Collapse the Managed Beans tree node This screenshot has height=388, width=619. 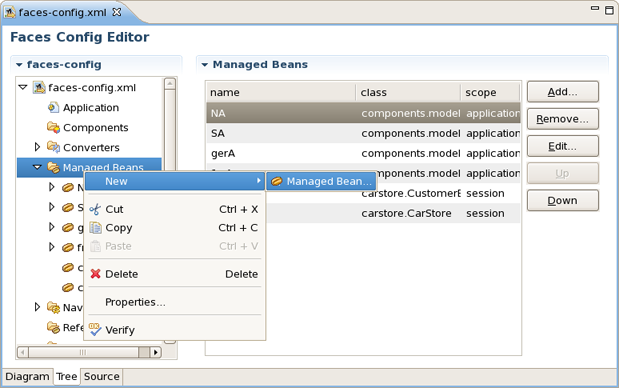[x=37, y=167]
